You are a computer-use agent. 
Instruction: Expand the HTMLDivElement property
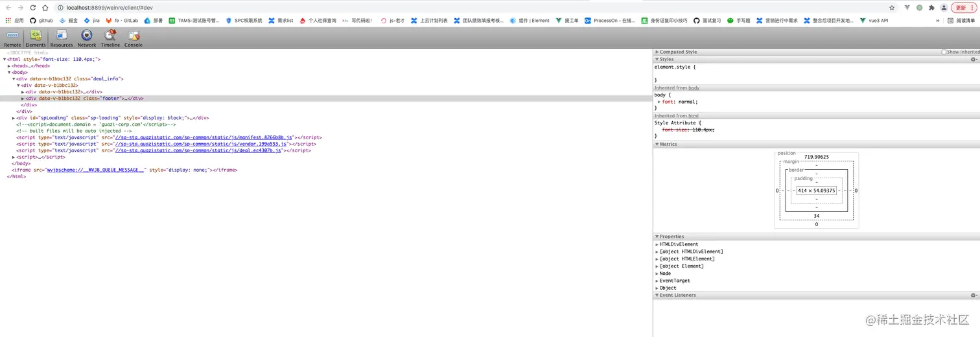tap(657, 244)
